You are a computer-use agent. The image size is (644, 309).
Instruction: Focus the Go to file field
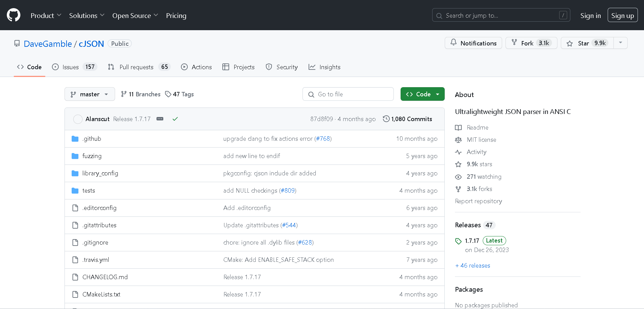pos(348,94)
